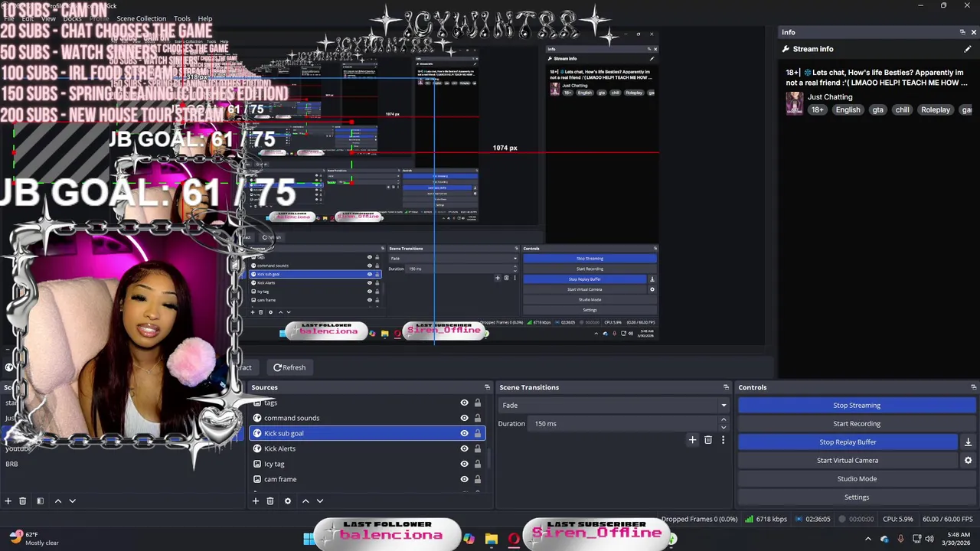Open View menu

(x=48, y=18)
